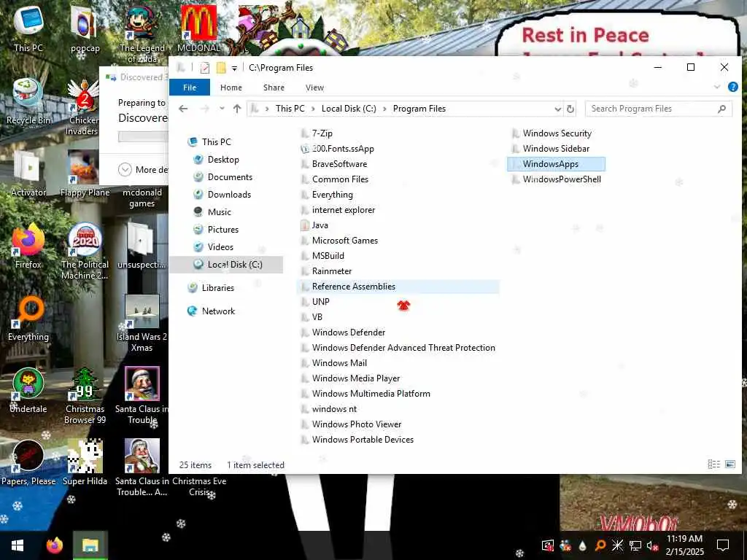Select Network in navigation pane
The width and height of the screenshot is (747, 560).
click(x=218, y=311)
